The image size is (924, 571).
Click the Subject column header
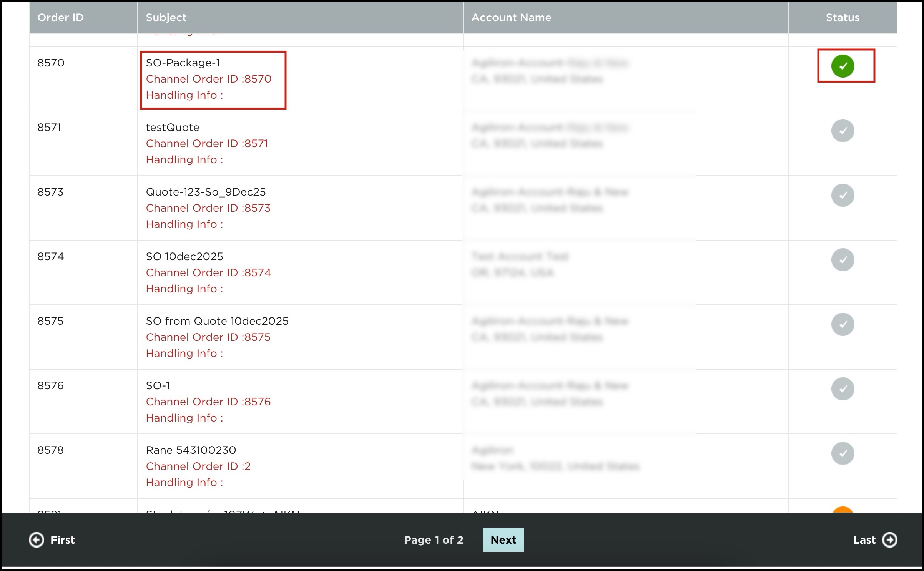[166, 18]
